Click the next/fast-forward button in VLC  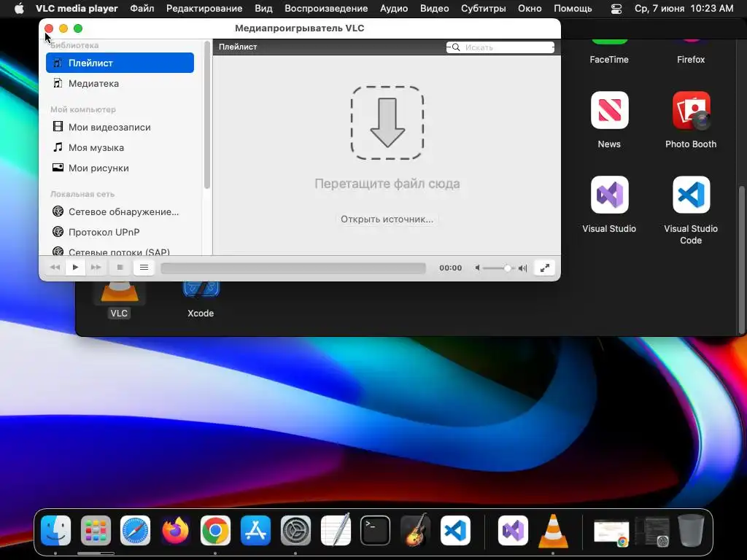[96, 268]
